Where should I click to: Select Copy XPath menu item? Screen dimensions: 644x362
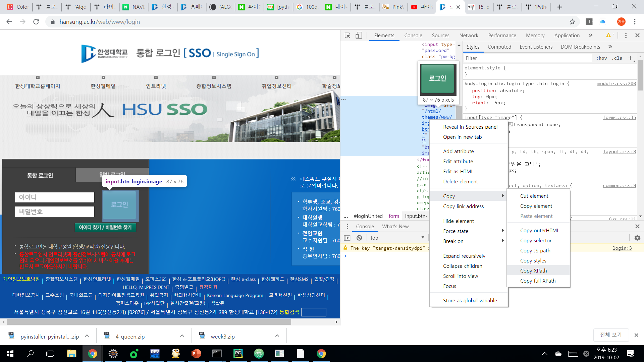[538, 270]
